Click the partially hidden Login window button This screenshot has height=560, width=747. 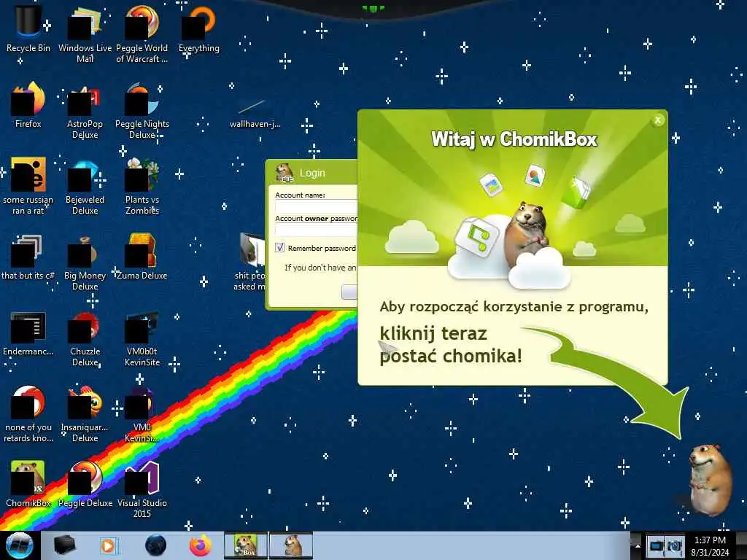point(349,292)
